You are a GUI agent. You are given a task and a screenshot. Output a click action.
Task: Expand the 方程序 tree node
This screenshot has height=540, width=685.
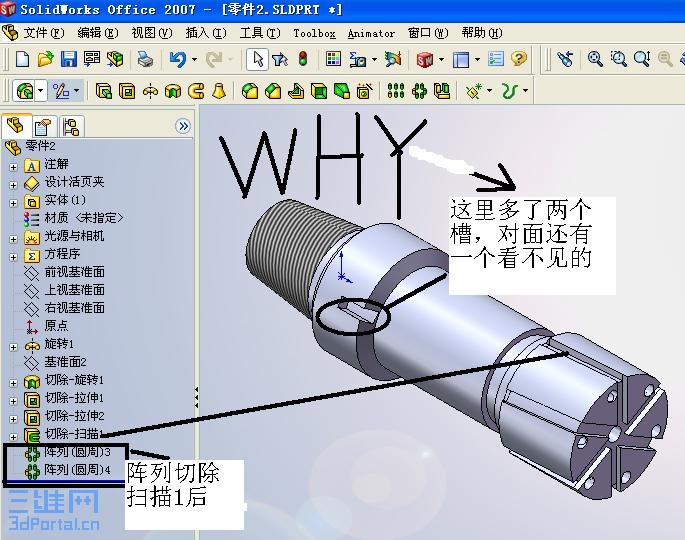[x=13, y=257]
